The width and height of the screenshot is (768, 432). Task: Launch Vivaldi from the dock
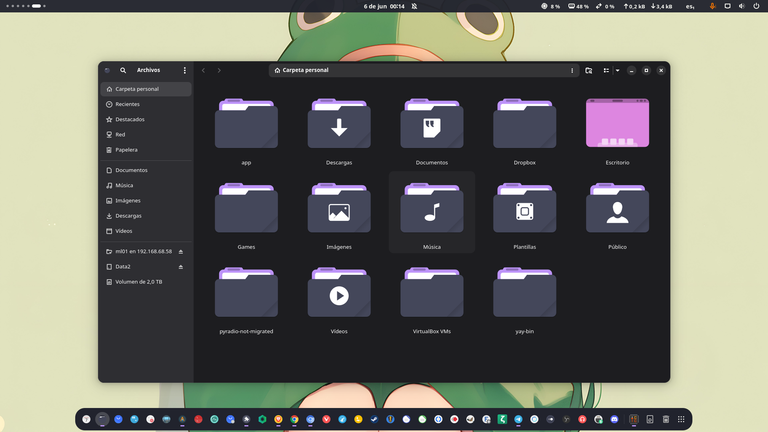pyautogui.click(x=326, y=419)
